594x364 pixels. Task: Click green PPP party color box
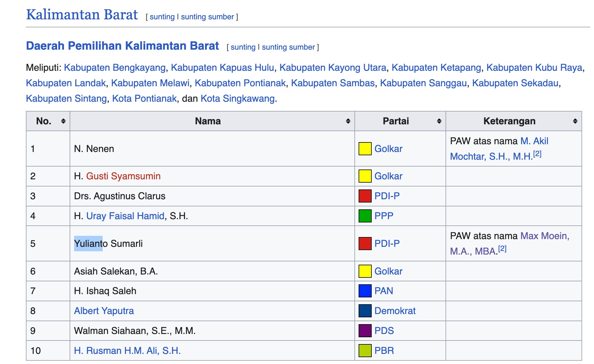click(x=365, y=216)
